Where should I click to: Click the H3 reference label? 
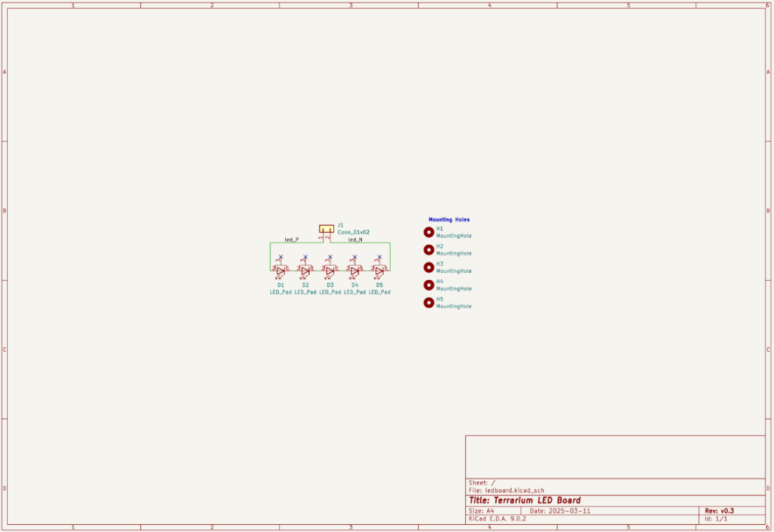pos(439,263)
